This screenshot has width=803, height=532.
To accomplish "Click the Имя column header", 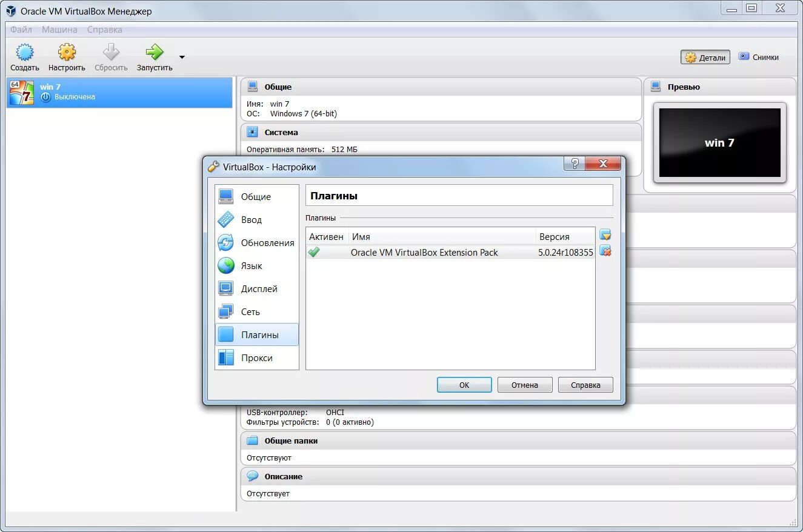I will (x=442, y=237).
